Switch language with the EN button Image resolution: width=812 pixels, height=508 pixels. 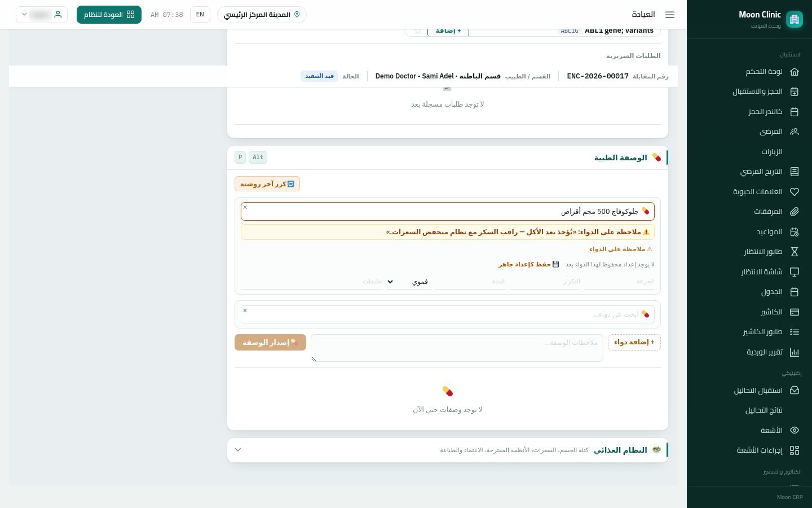pyautogui.click(x=200, y=15)
